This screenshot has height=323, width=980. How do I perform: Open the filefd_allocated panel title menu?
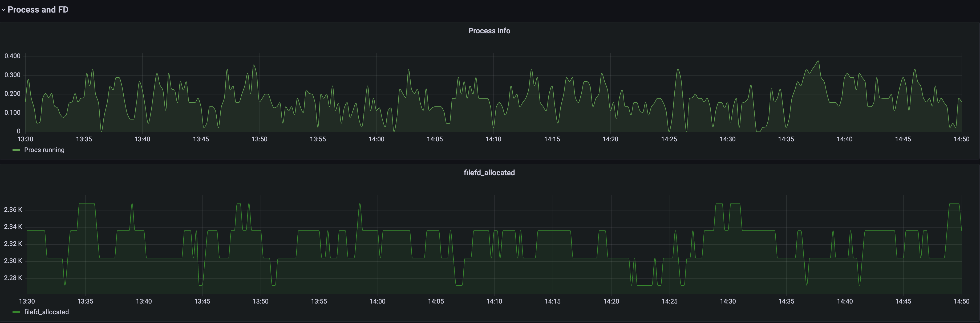[x=489, y=173]
